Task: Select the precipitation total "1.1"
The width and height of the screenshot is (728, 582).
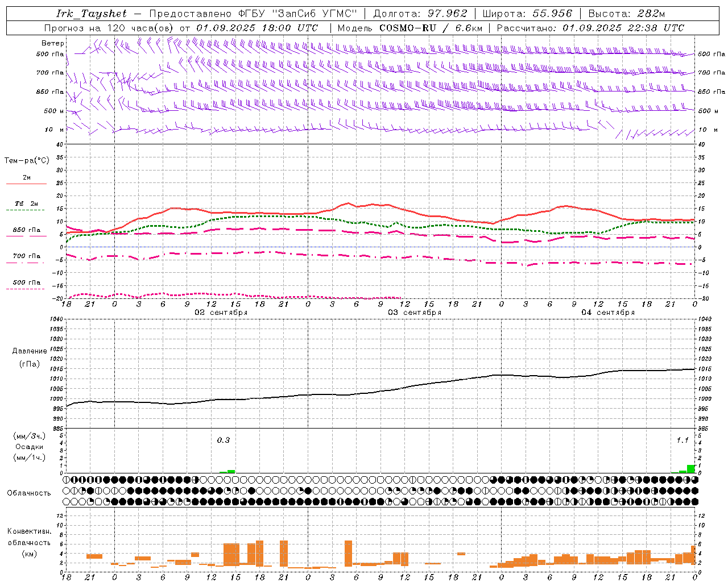Action: pos(682,440)
